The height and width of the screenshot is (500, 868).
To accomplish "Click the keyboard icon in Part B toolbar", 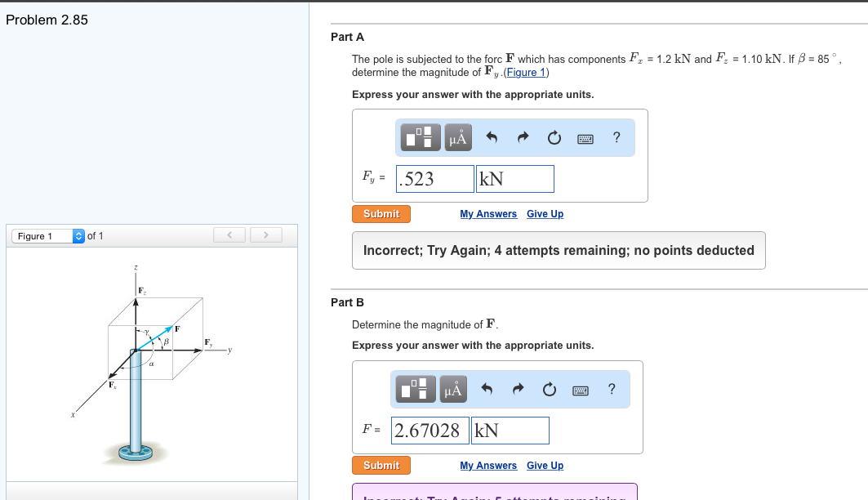I will (x=580, y=389).
